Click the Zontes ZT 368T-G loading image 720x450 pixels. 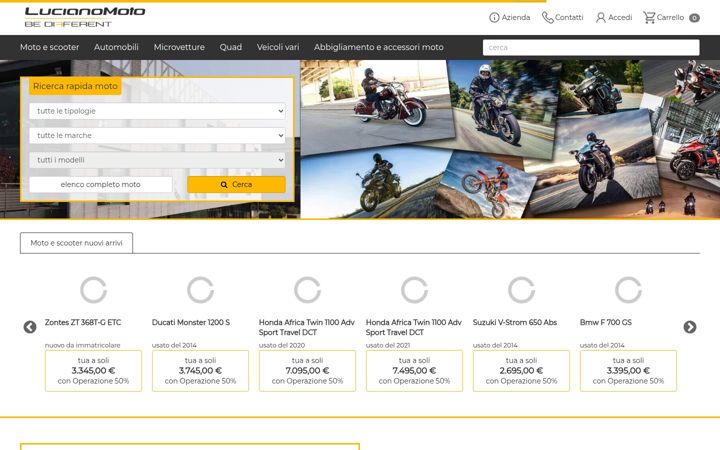click(x=93, y=290)
